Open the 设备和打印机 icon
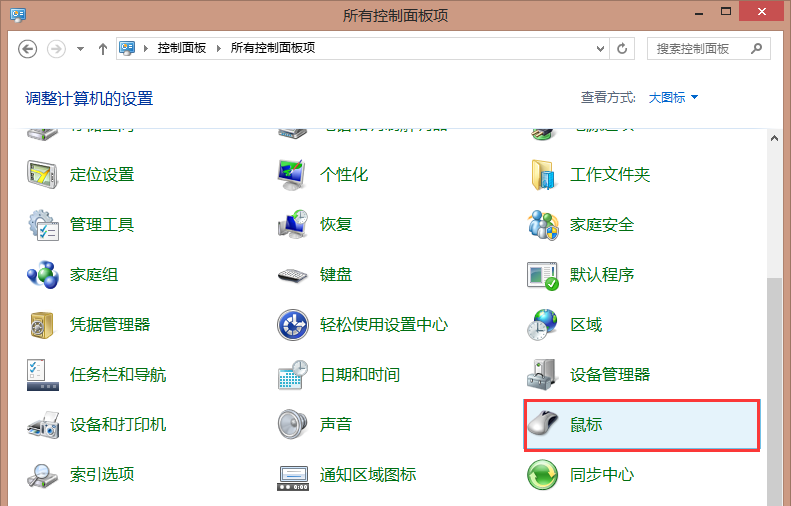The height and width of the screenshot is (506, 791). (x=43, y=425)
